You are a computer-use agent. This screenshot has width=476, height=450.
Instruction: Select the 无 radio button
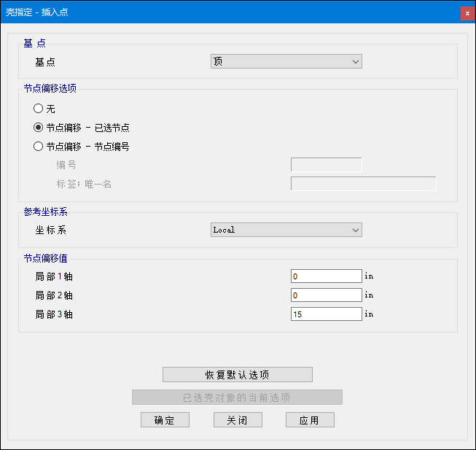(39, 109)
